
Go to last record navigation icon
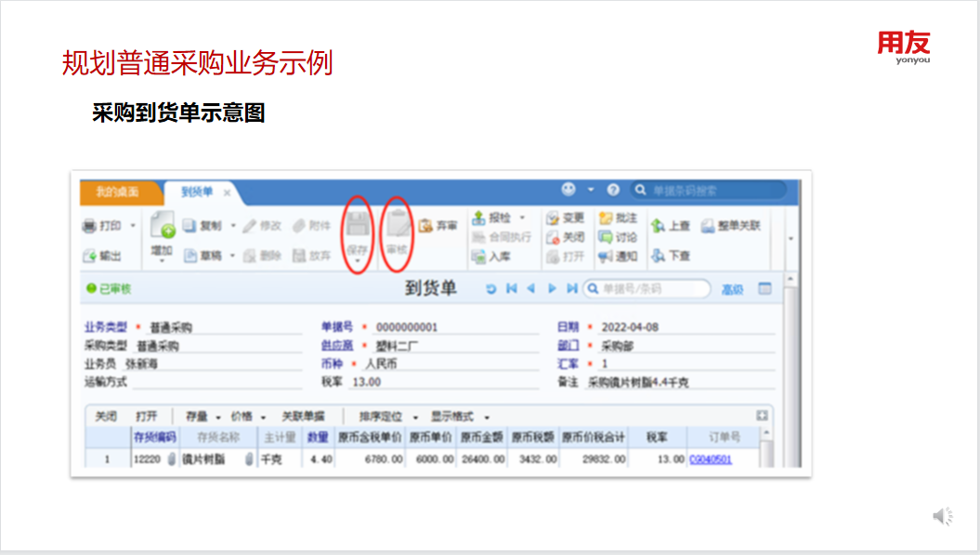[572, 288]
